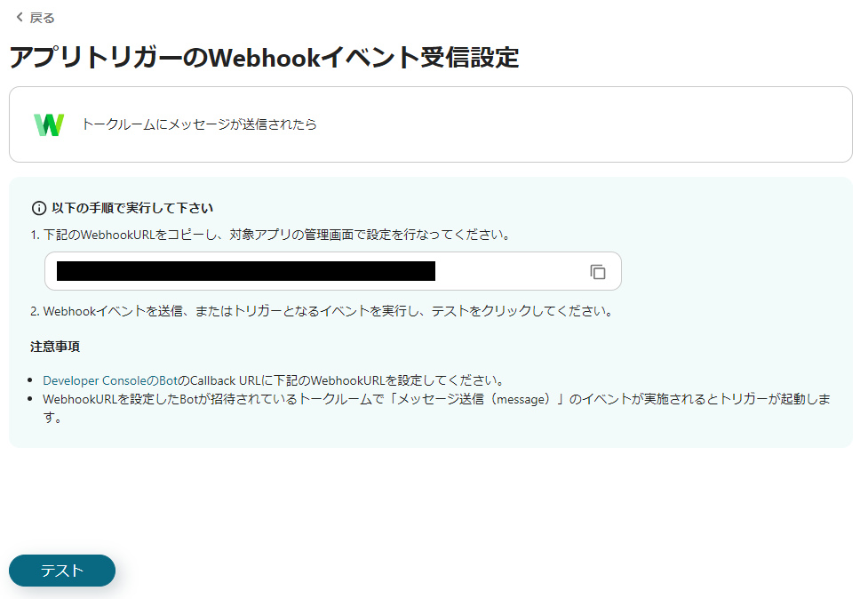Click the page title アプリトリガーのWebhookイベント受信設定

(x=265, y=57)
